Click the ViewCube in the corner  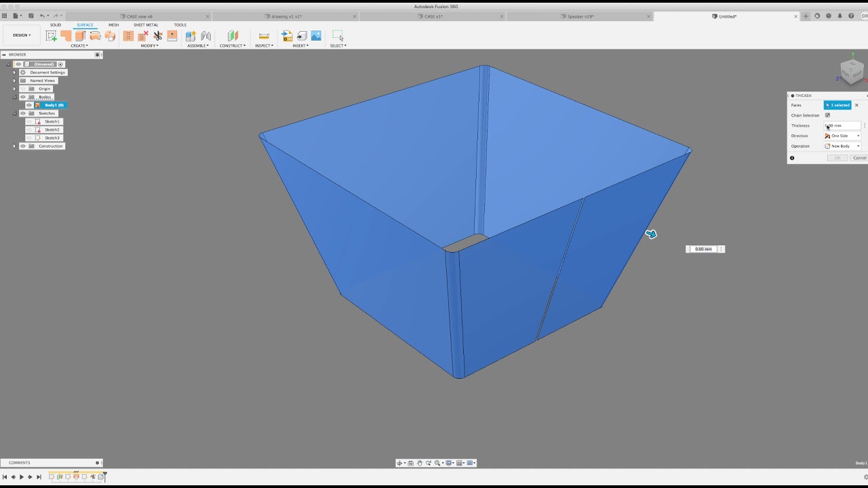coord(852,71)
